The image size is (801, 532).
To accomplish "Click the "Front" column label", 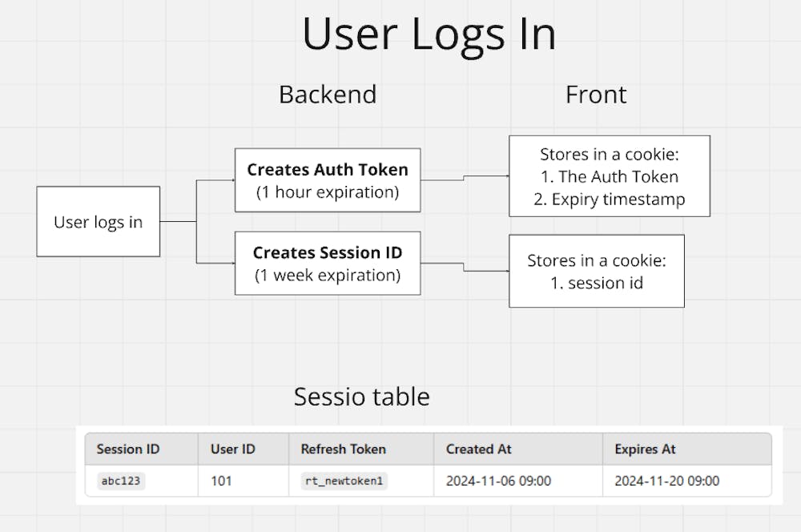I will 596,94.
